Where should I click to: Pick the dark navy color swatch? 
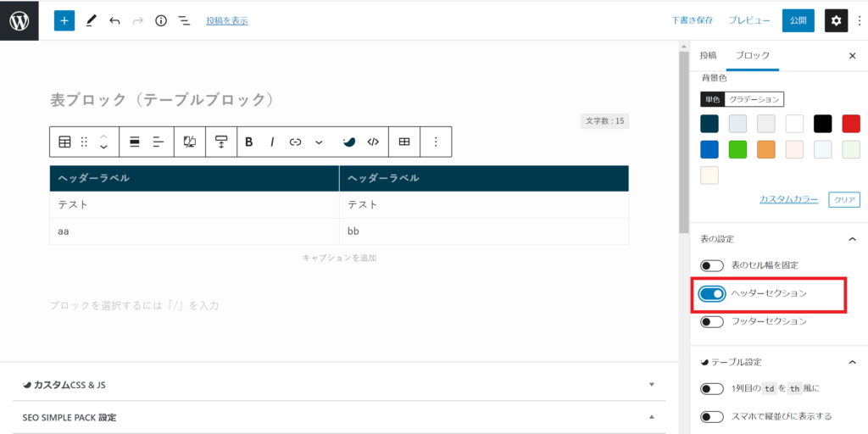click(x=709, y=124)
